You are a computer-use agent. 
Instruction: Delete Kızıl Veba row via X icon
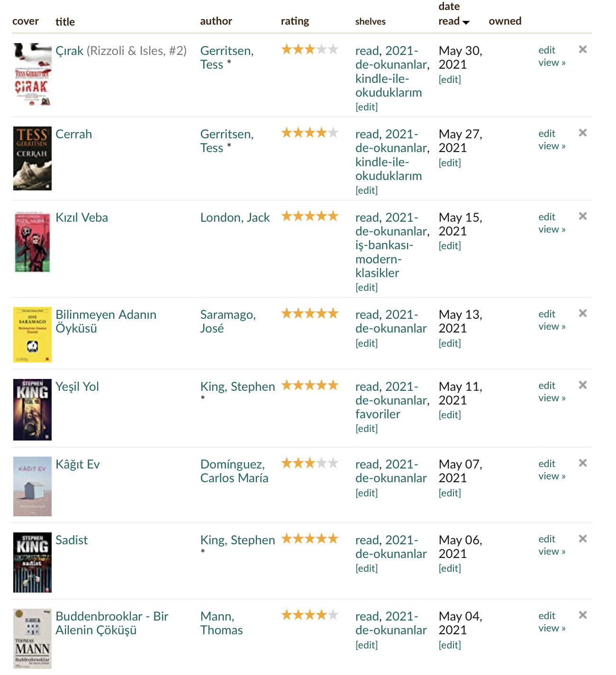coord(583,216)
